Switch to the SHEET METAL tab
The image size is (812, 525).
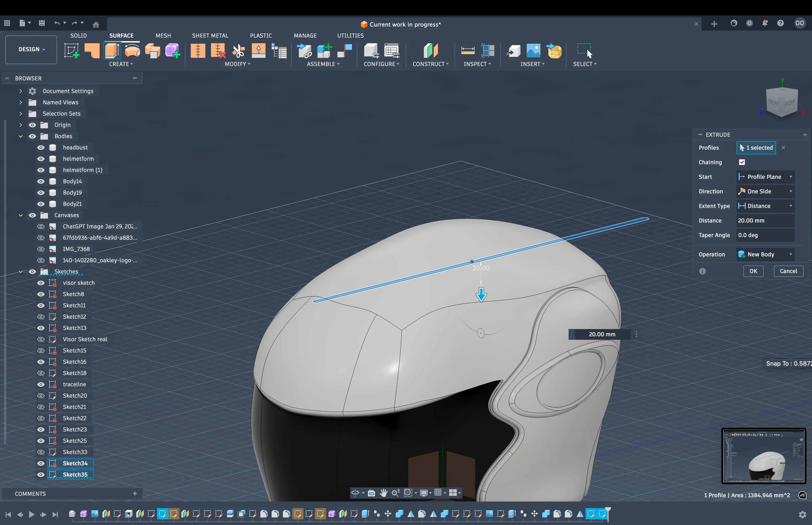pyautogui.click(x=210, y=35)
